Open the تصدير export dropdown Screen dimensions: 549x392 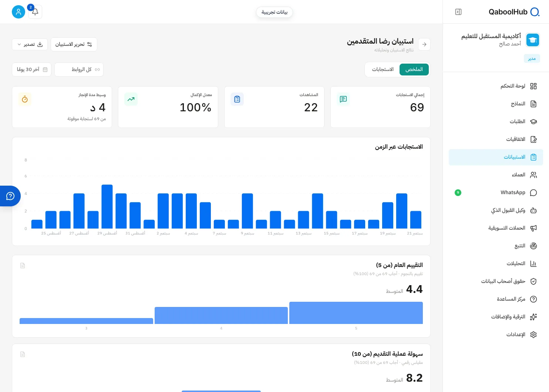pyautogui.click(x=30, y=44)
